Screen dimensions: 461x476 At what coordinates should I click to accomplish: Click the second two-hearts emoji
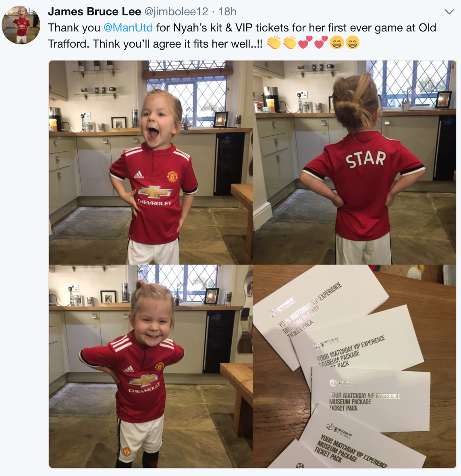click(321, 42)
